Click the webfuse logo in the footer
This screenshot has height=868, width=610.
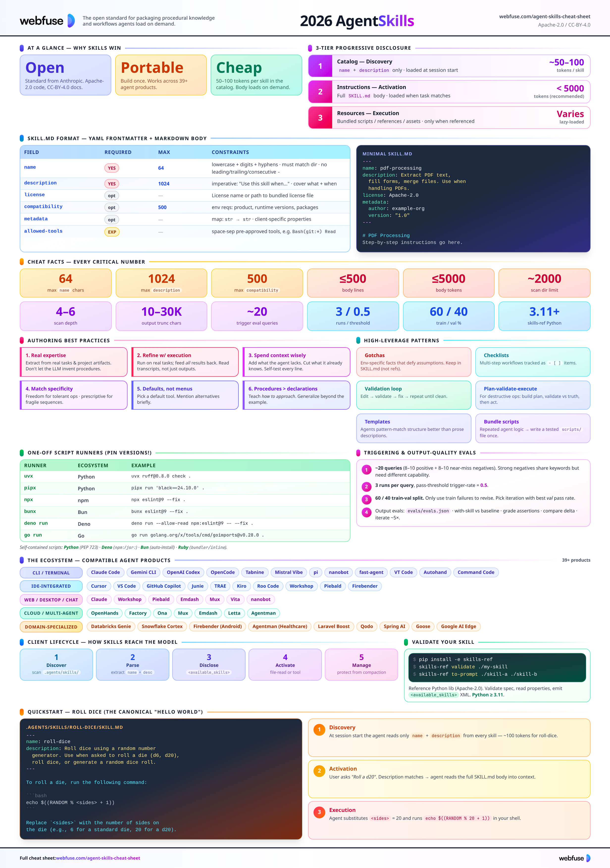coord(574,858)
